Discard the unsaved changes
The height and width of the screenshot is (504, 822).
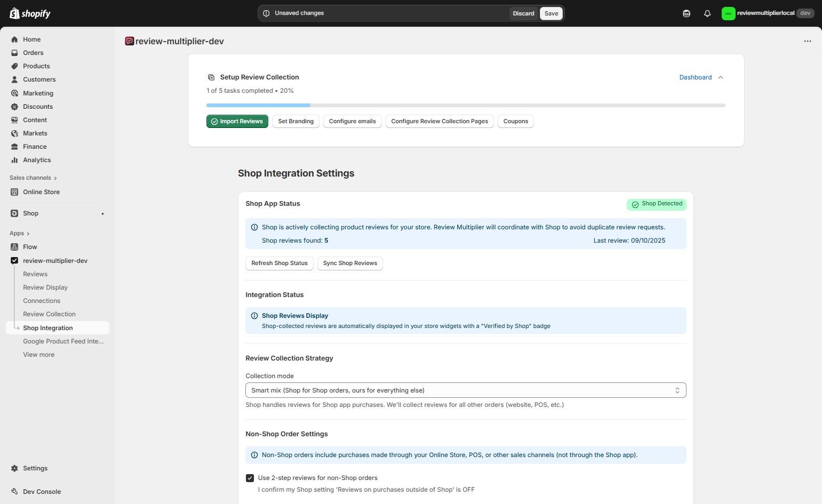523,13
